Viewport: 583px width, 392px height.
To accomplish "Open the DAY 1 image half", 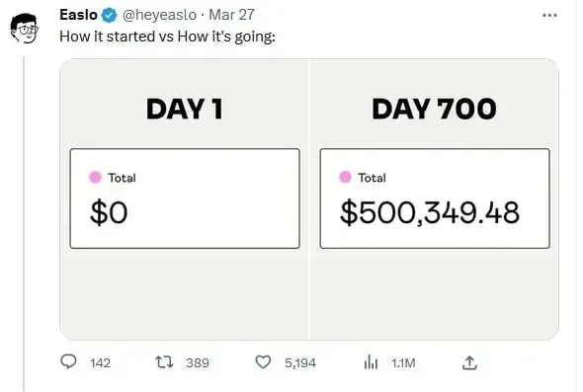I will tap(184, 199).
